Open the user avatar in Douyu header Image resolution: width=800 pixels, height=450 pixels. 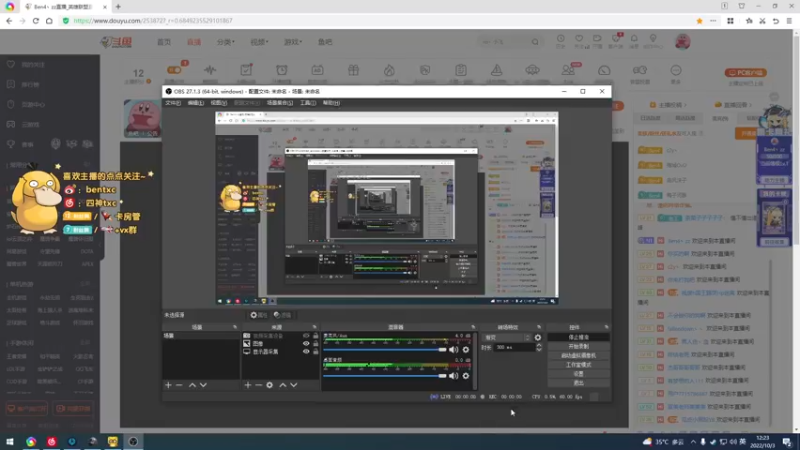(x=683, y=42)
